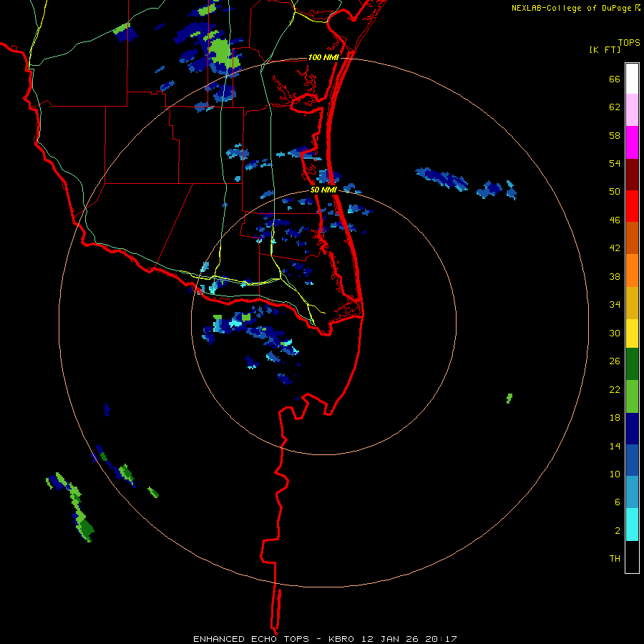Click the black TH swatch at legend bottom

[632, 557]
